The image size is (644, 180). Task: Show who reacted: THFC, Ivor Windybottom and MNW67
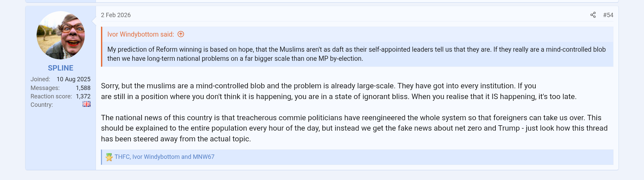(164, 157)
